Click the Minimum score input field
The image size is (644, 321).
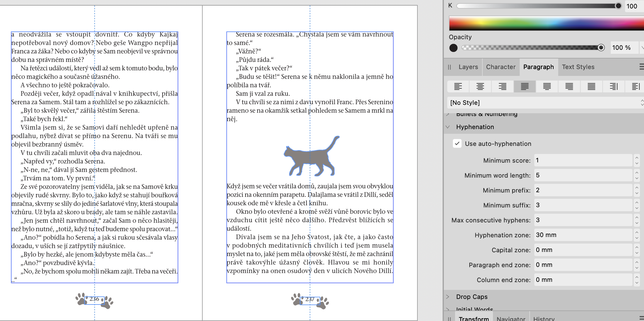pyautogui.click(x=583, y=160)
